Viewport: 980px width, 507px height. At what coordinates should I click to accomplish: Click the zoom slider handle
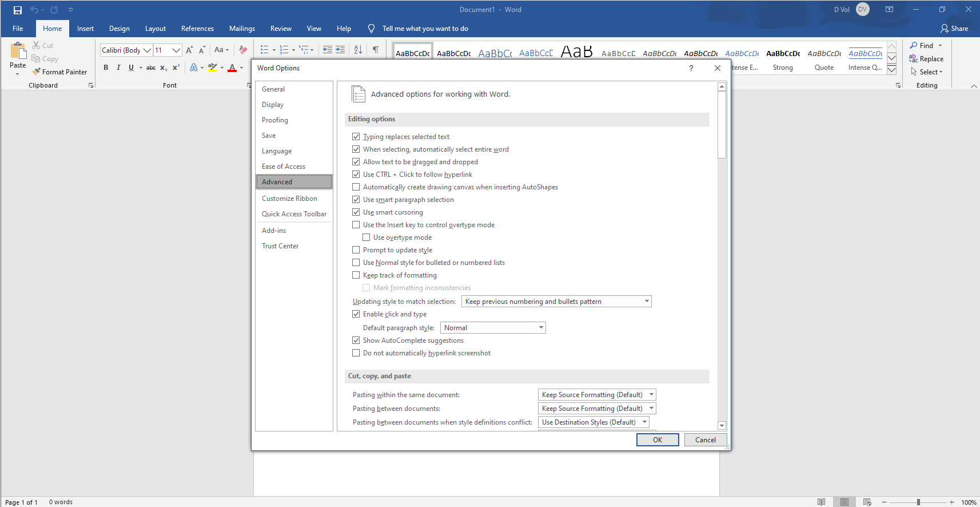[918, 502]
